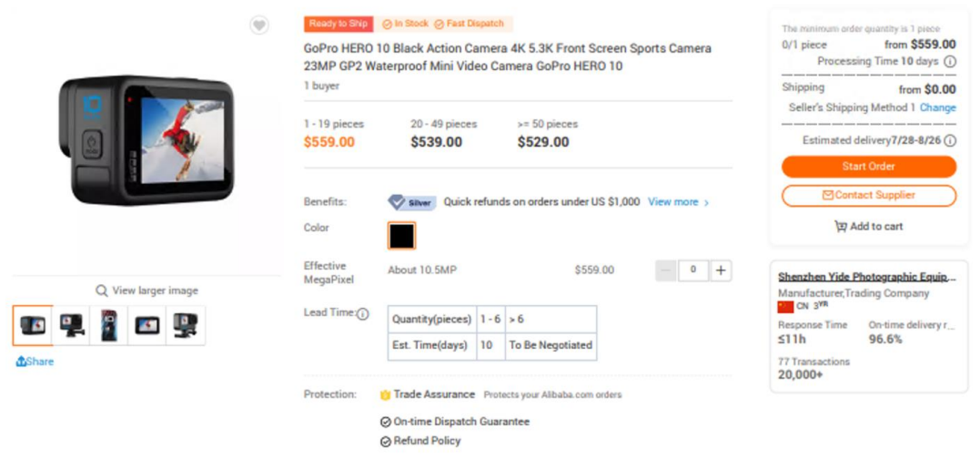Select the first camera thumbnail

point(33,325)
